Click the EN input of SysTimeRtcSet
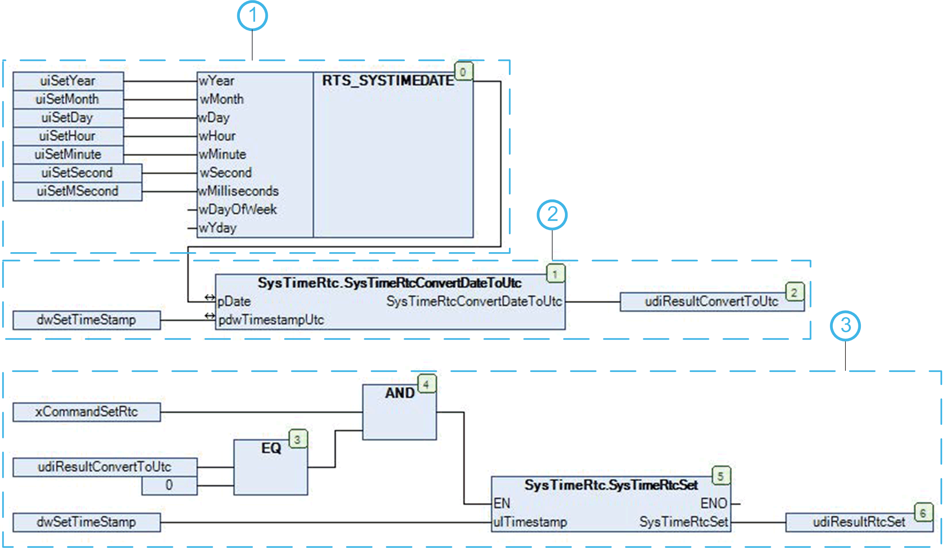The height and width of the screenshot is (560, 948). 501,503
